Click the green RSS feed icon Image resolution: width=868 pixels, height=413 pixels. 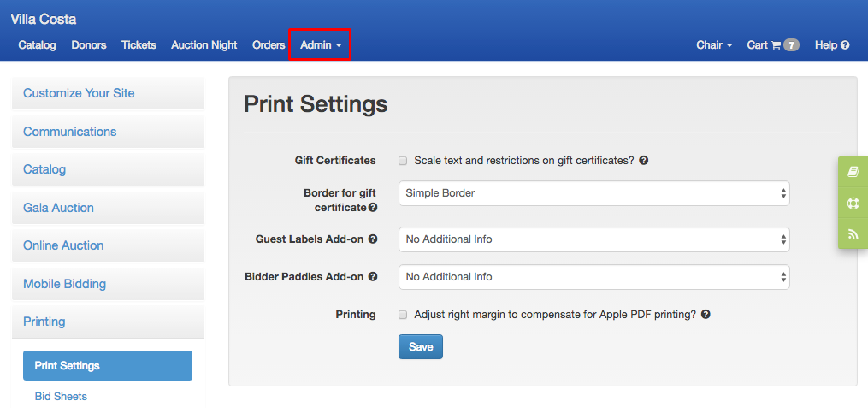click(x=853, y=233)
